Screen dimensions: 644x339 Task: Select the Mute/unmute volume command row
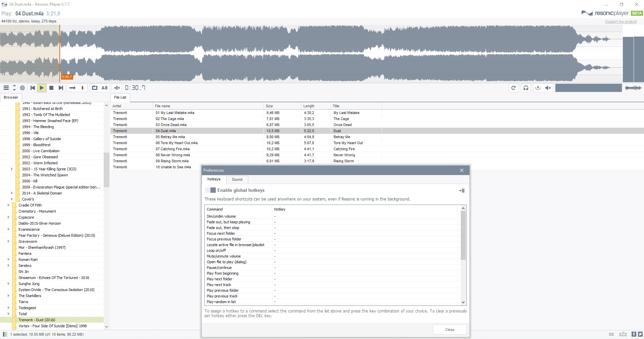click(x=331, y=256)
